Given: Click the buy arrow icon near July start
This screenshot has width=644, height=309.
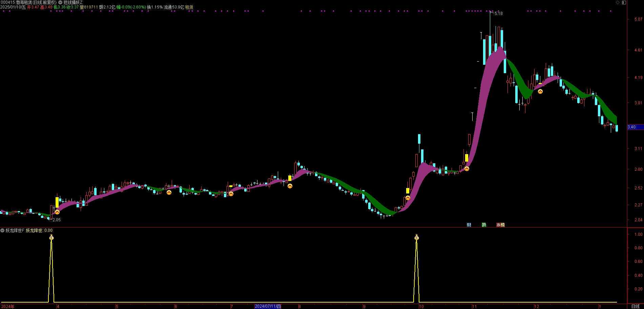Looking at the screenshot, I should [231, 194].
